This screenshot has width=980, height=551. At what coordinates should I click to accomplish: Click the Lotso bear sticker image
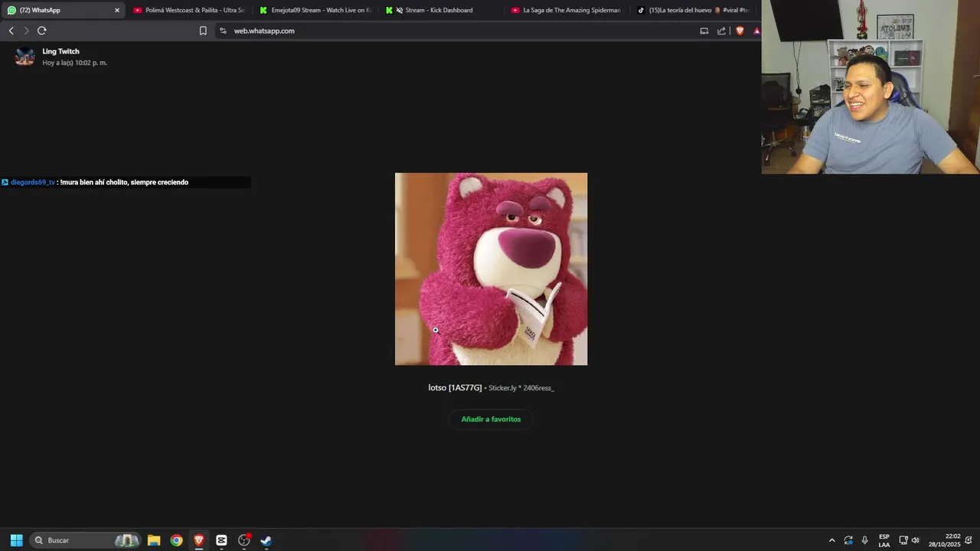491,269
